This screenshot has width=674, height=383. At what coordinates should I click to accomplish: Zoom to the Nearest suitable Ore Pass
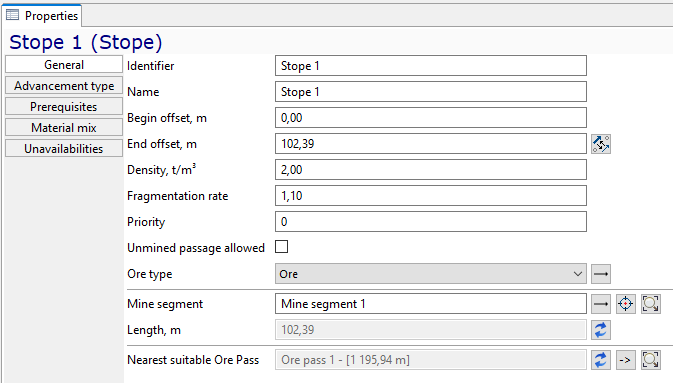651,360
